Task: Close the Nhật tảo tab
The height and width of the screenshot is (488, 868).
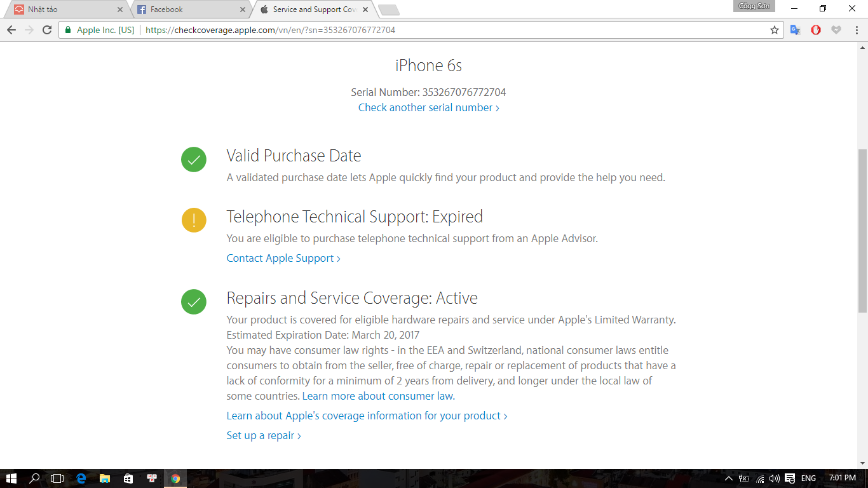Action: 120,10
